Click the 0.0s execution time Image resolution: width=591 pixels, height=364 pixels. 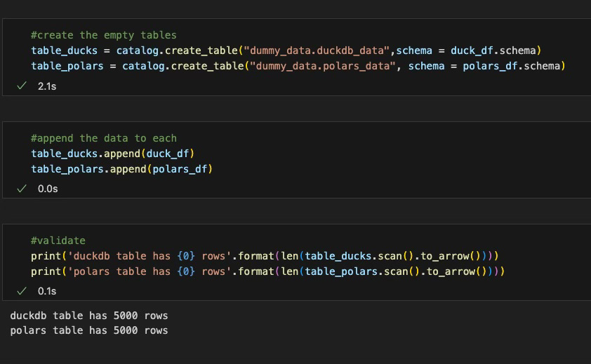coord(48,189)
